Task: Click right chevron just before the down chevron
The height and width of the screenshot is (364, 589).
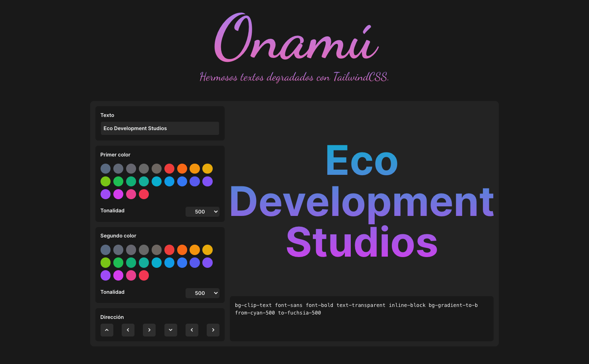Action: pos(149,330)
